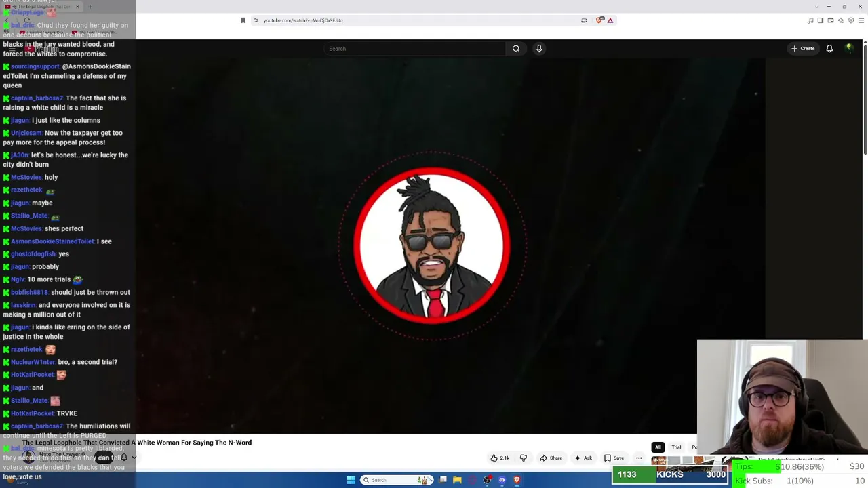The width and height of the screenshot is (868, 488).
Task: Open the Brave VPN shield icon
Action: 851,20
